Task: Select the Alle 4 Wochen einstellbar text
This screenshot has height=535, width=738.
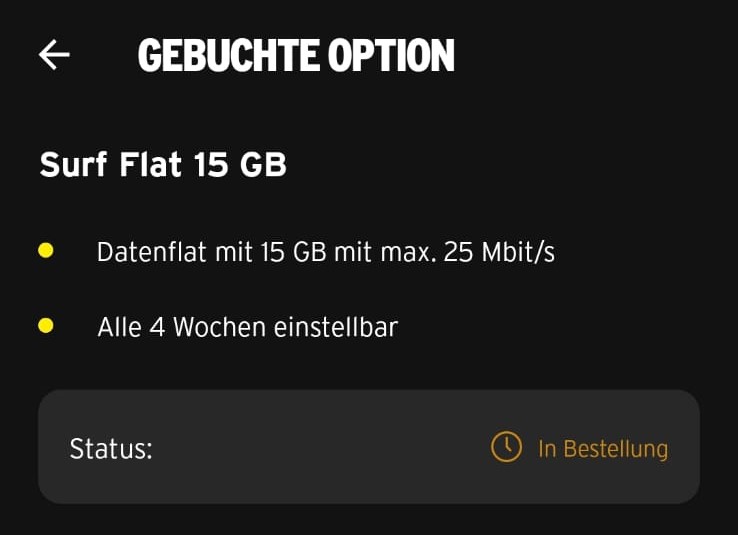Action: pyautogui.click(x=247, y=327)
